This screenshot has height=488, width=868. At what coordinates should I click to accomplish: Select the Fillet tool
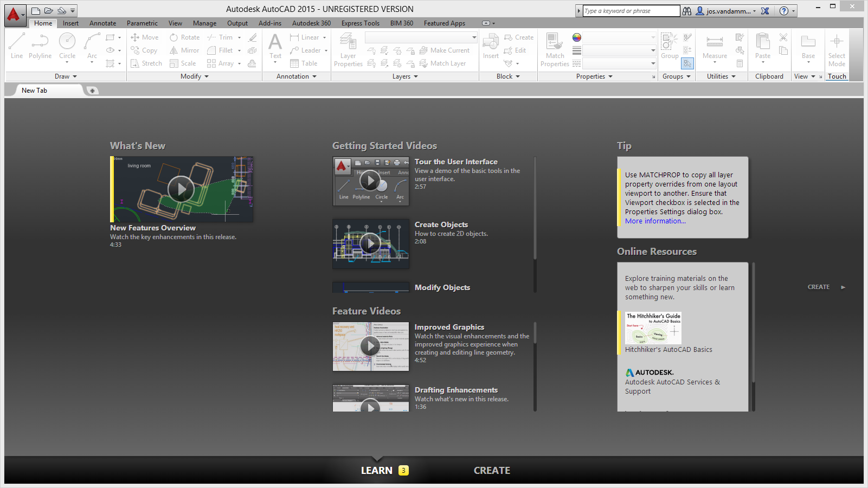tap(220, 50)
